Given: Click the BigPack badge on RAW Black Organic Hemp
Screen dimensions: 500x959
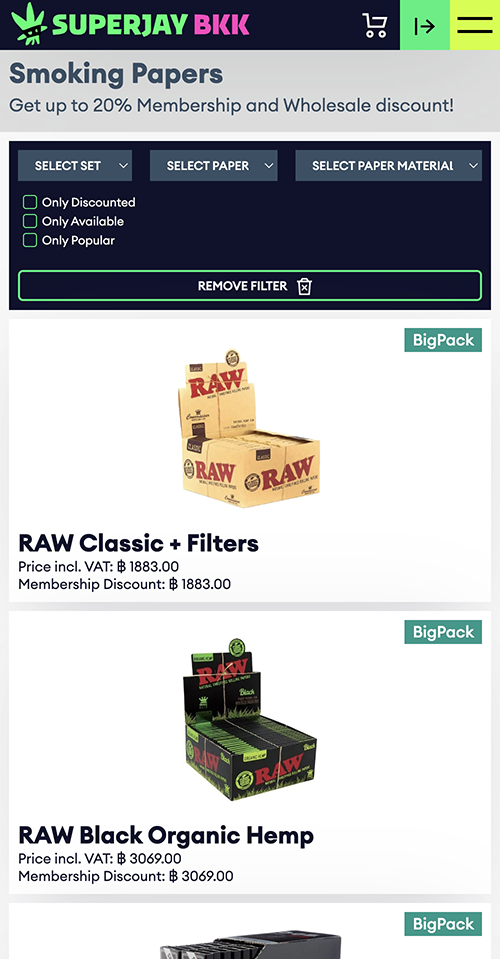Looking at the screenshot, I should (443, 632).
